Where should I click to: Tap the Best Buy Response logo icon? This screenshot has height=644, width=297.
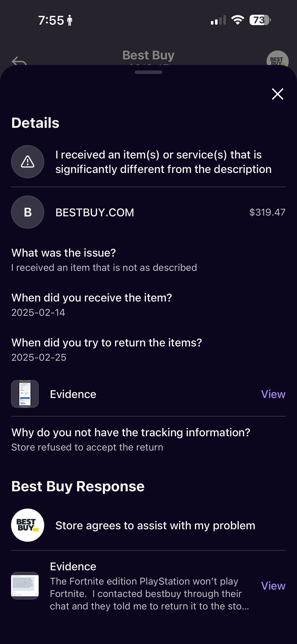[x=27, y=525]
